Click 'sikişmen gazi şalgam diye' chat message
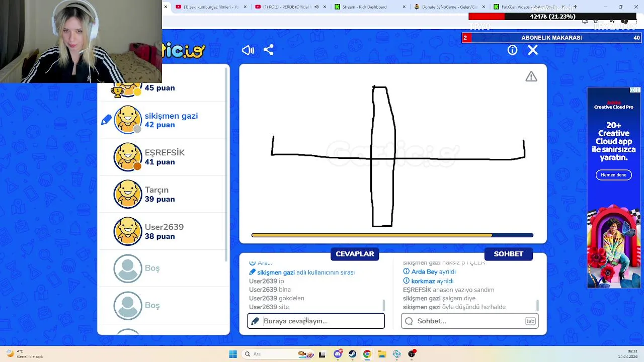The image size is (644, 362). click(x=439, y=298)
